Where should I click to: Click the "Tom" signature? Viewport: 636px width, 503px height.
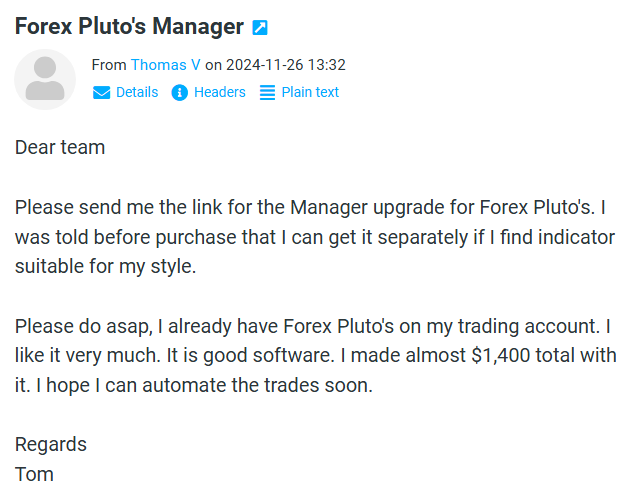(x=34, y=475)
